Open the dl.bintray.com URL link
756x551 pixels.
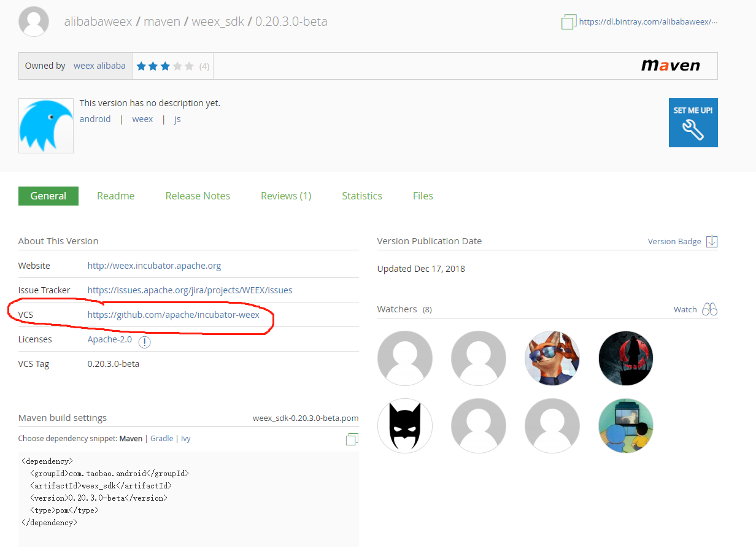point(648,21)
